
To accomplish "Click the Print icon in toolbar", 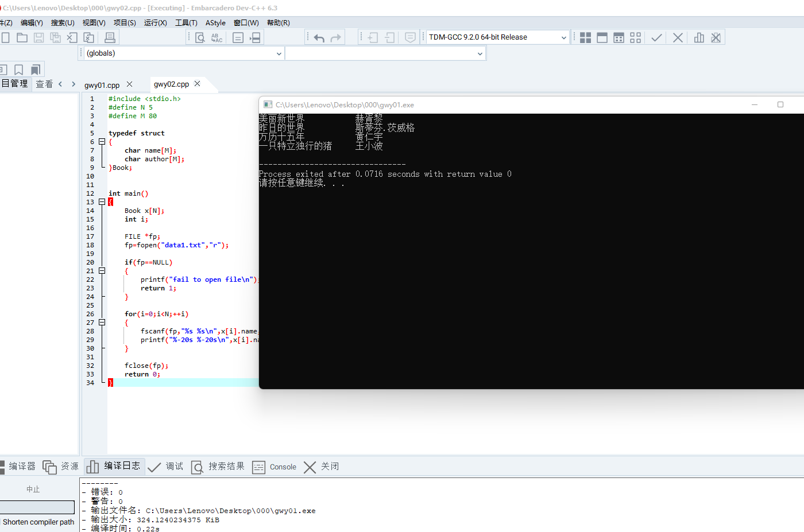I will [110, 37].
